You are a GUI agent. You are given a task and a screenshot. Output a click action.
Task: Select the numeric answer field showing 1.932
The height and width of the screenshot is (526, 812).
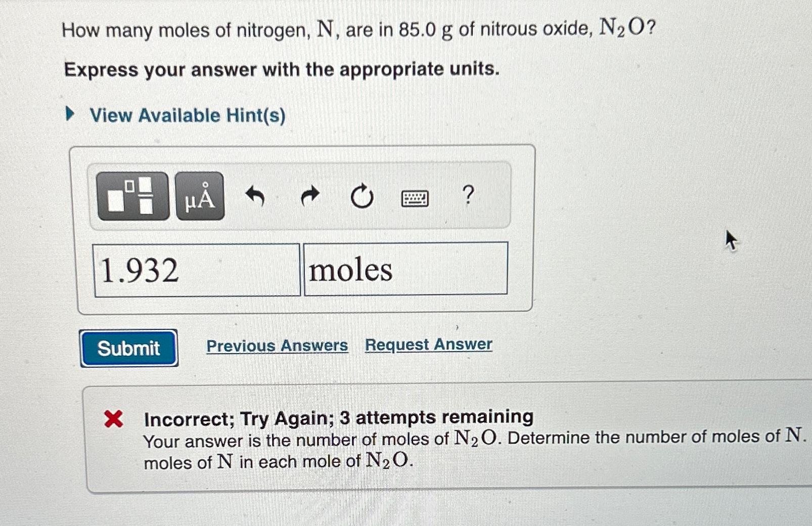tap(197, 269)
